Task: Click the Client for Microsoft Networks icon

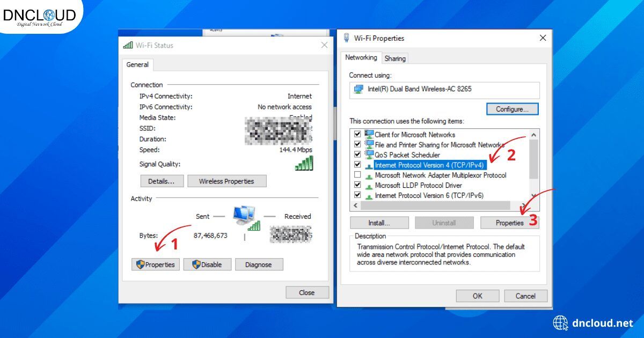Action: tap(369, 134)
